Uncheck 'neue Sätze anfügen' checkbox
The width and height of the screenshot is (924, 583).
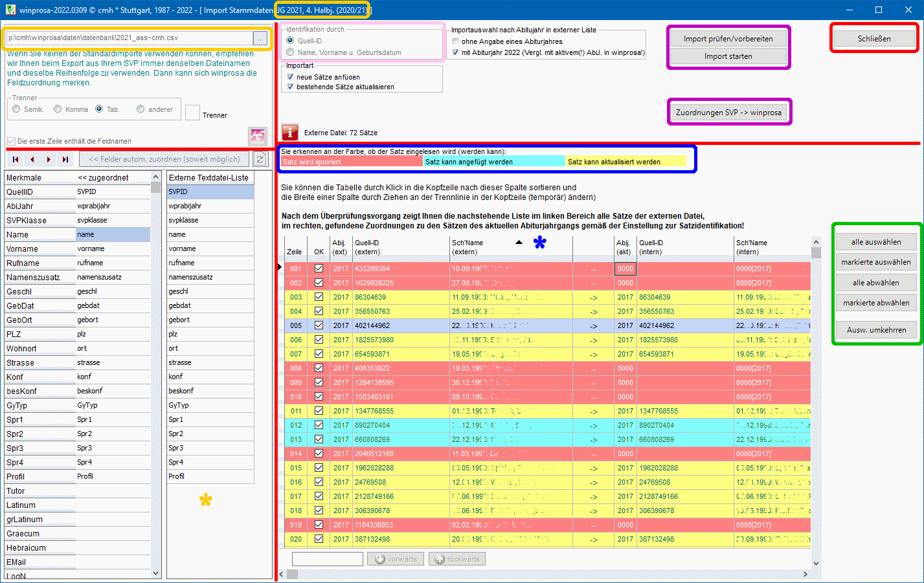[x=290, y=77]
